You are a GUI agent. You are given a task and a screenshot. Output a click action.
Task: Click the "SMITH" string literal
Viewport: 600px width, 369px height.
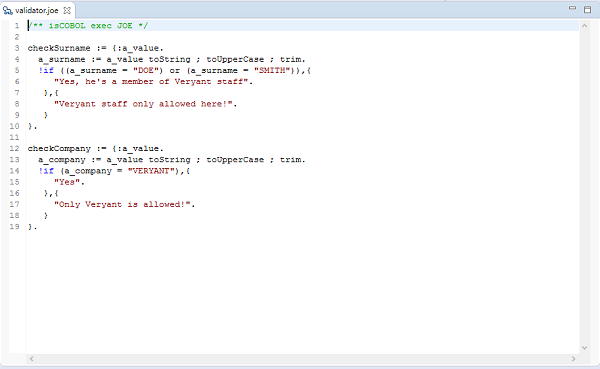point(272,70)
